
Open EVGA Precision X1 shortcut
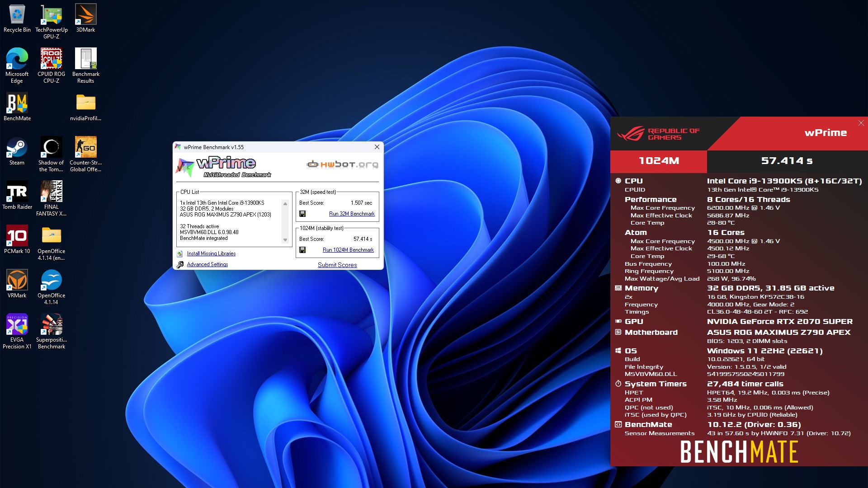tap(17, 332)
